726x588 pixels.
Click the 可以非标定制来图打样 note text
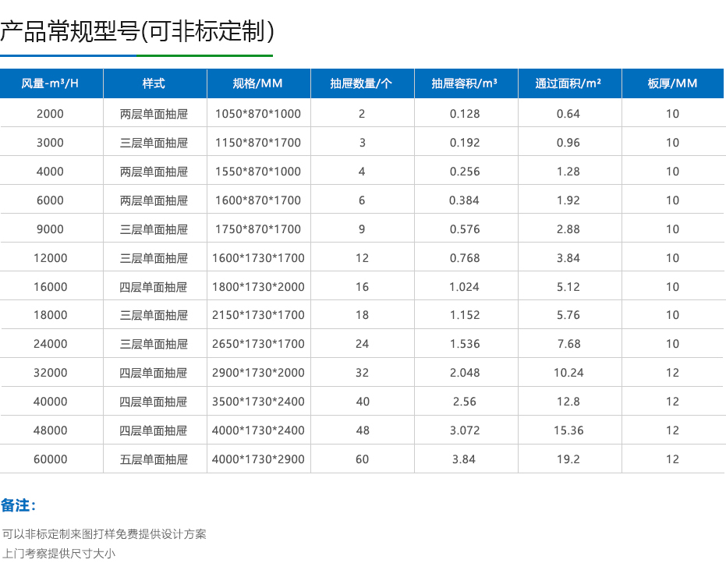(x=106, y=535)
